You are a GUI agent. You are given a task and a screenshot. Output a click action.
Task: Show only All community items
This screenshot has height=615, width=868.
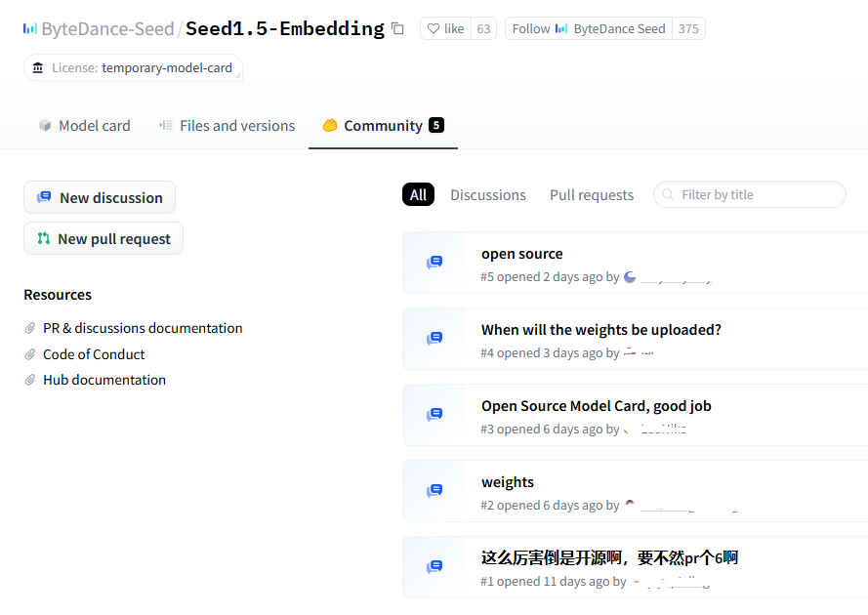click(418, 194)
